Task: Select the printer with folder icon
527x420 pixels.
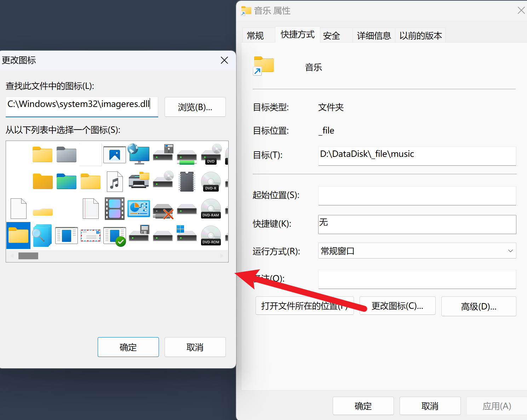Action: point(139,180)
